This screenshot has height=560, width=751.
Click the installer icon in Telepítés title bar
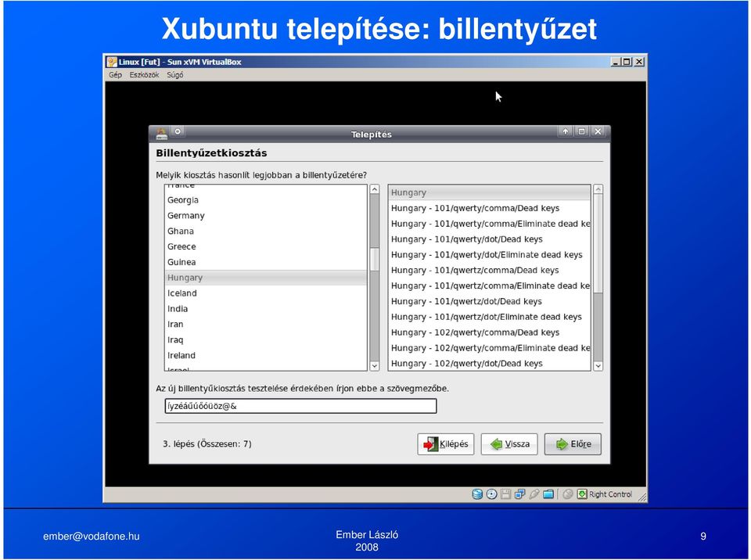point(162,134)
